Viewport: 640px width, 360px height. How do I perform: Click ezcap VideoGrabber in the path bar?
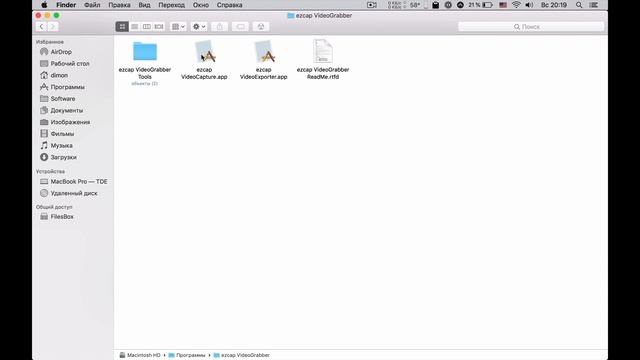click(242, 355)
